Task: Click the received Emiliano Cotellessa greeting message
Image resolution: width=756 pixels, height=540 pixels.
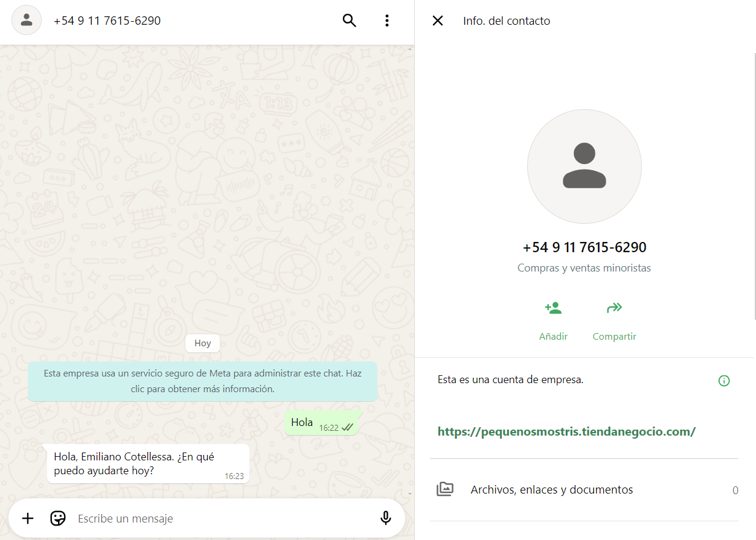Action: coord(149,464)
